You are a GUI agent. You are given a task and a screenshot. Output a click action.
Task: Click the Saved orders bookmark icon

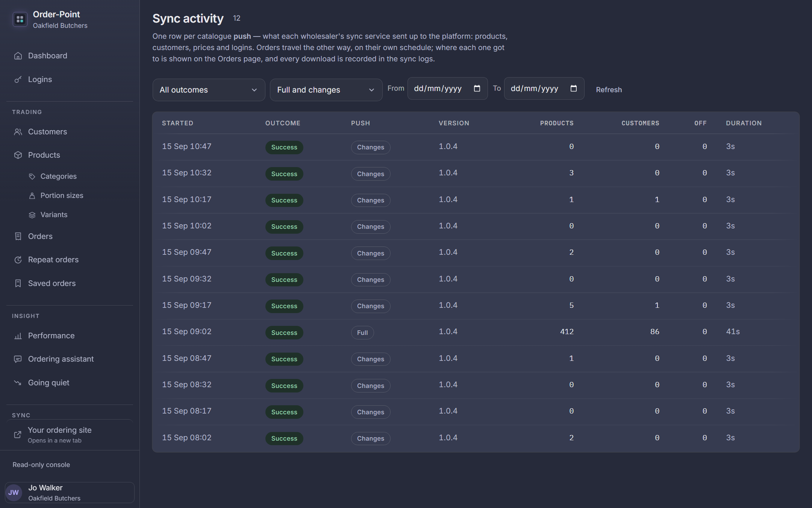coord(18,283)
